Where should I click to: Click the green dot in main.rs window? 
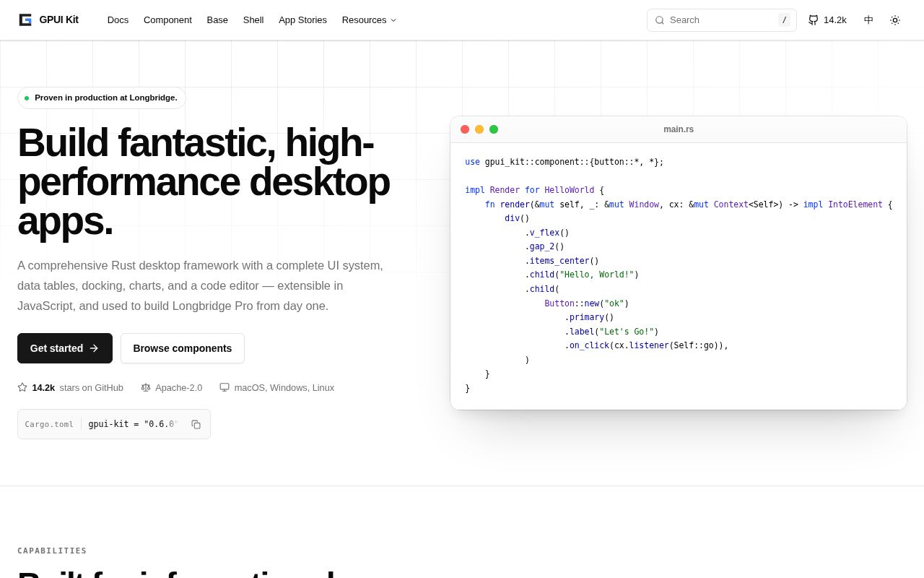point(494,129)
